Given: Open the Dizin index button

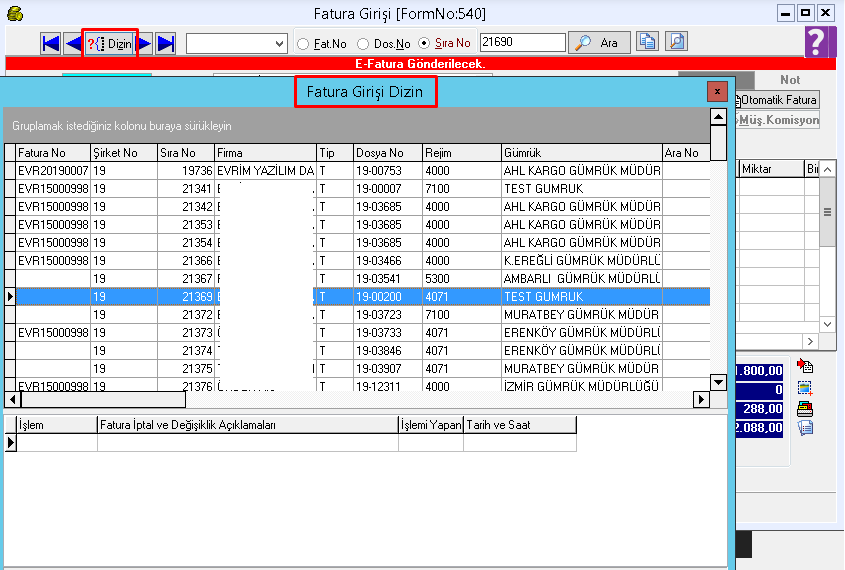Looking at the screenshot, I should (x=110, y=43).
